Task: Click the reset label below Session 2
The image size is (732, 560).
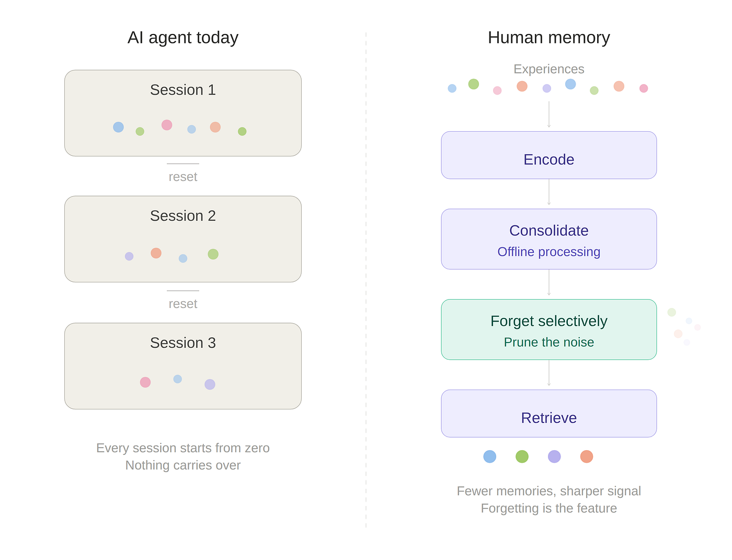Action: click(183, 304)
